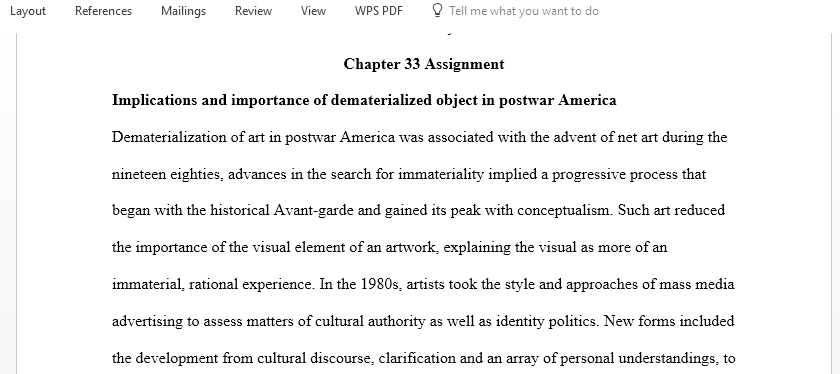Viewport: 840px width, 374px height.
Task: Click the words 'mass media' in the paragraph
Action: (x=696, y=284)
